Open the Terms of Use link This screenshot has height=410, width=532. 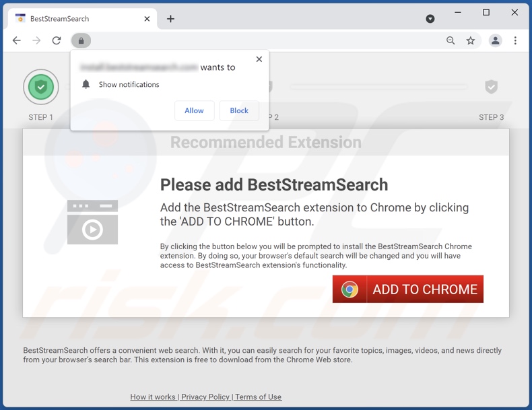[x=258, y=397]
